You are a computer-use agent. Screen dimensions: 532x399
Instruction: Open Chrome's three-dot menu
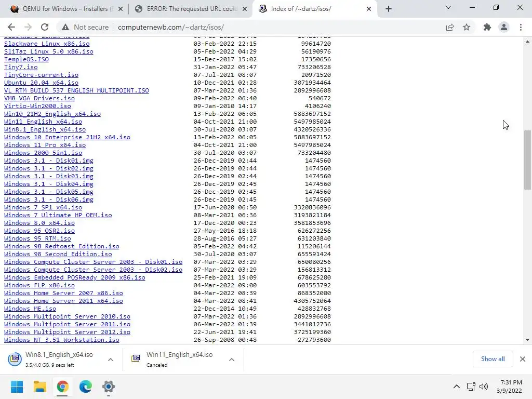521,27
